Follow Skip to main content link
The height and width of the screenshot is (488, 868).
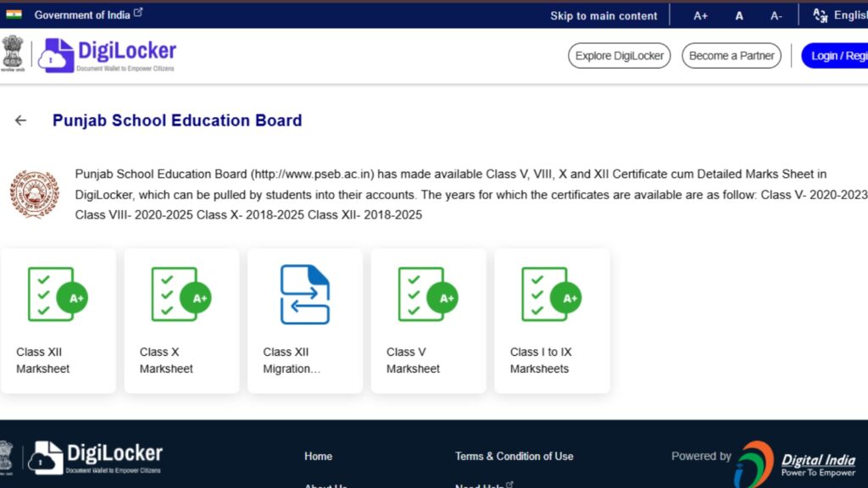tap(604, 16)
